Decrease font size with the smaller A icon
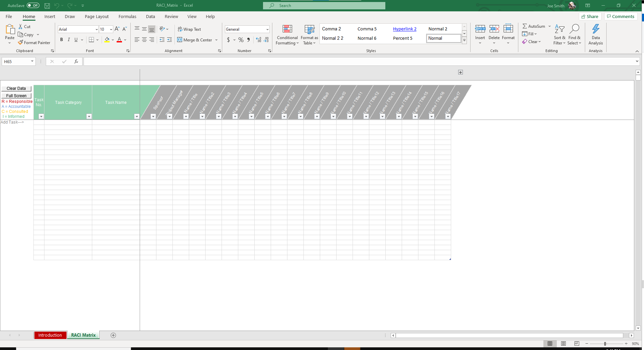Image resolution: width=644 pixels, height=350 pixels. 125,29
